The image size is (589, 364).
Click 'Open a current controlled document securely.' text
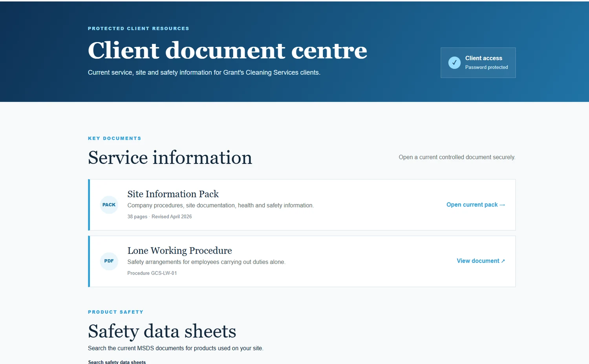pos(457,157)
